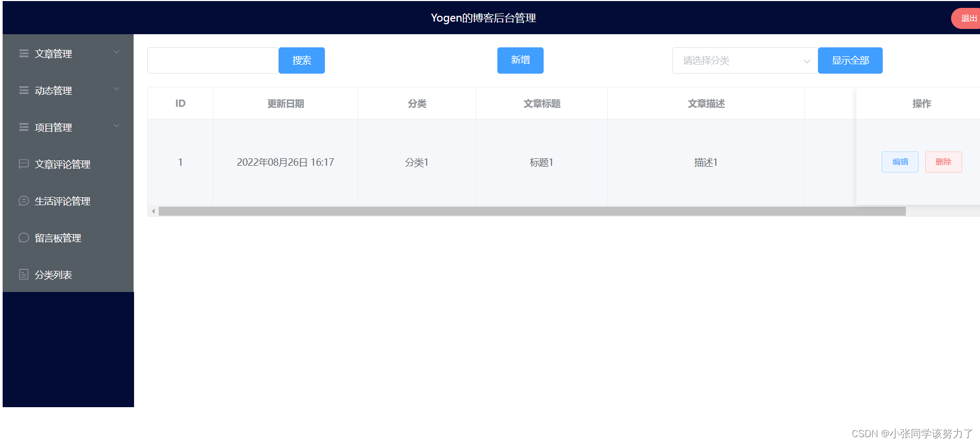Click the 动态管理 menu list icon
This screenshot has width=980, height=444.
(24, 90)
